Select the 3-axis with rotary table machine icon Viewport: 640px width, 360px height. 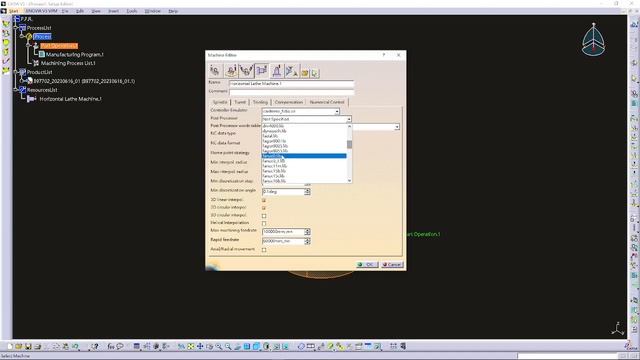pos(231,71)
